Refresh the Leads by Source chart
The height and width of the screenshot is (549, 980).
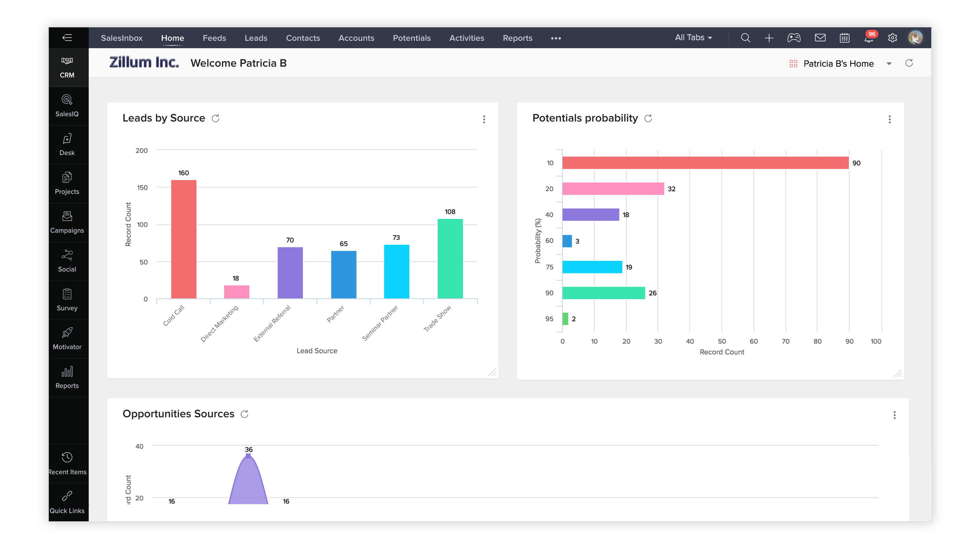(215, 118)
